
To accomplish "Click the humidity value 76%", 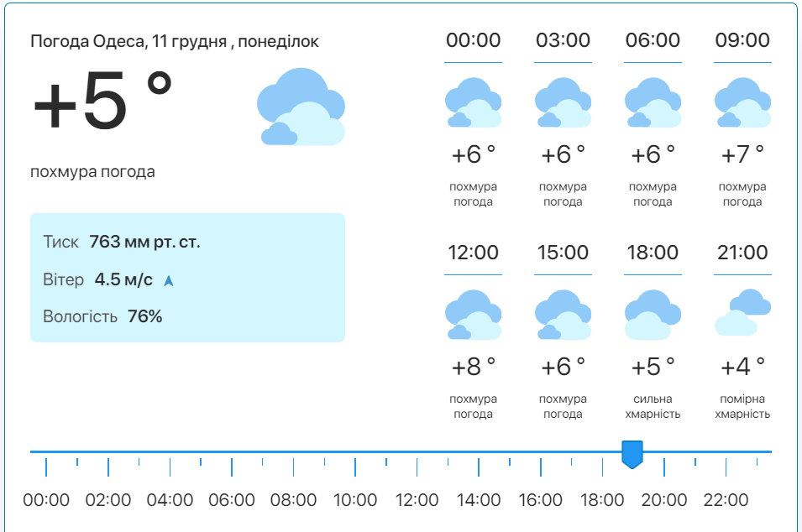I will 144,316.
